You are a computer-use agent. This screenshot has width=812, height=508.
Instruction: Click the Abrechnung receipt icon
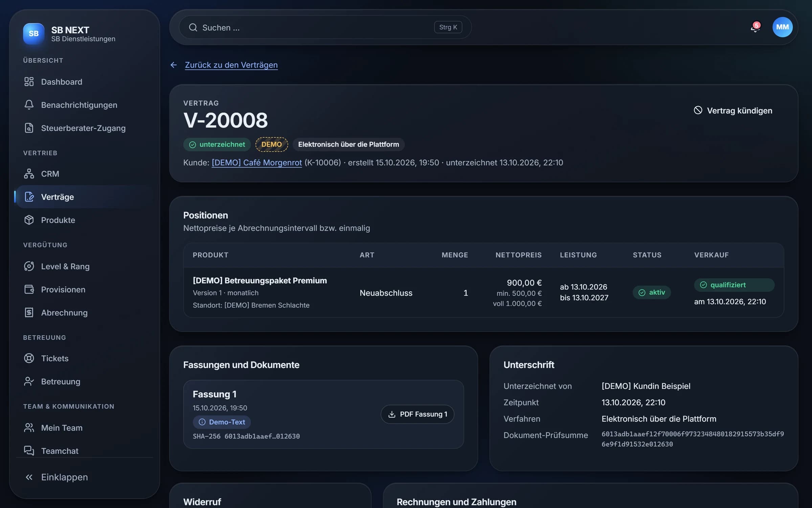pyautogui.click(x=29, y=312)
